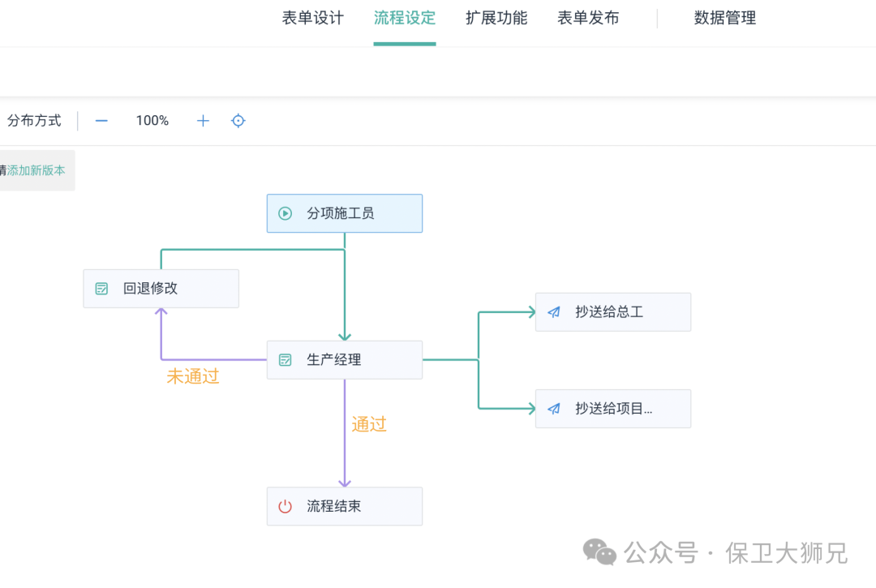Open the 数据管理 tab
Screen dimensions: 876x588
724,17
